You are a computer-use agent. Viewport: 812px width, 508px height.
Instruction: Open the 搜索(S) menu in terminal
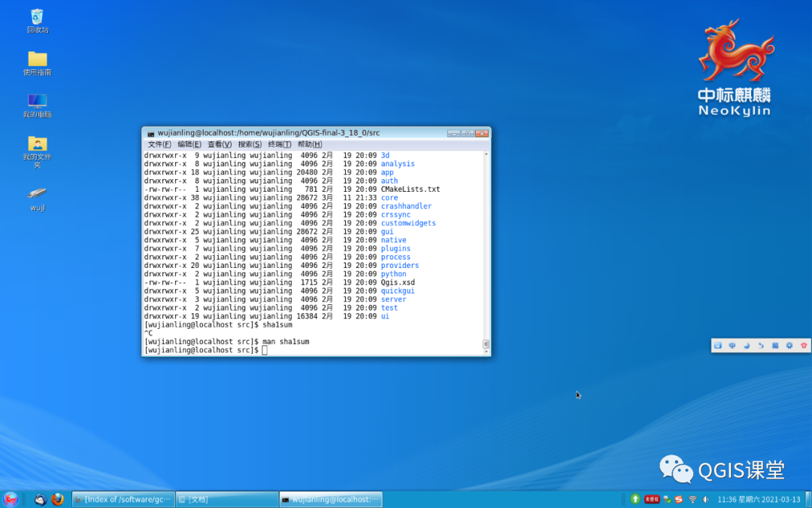click(x=250, y=144)
